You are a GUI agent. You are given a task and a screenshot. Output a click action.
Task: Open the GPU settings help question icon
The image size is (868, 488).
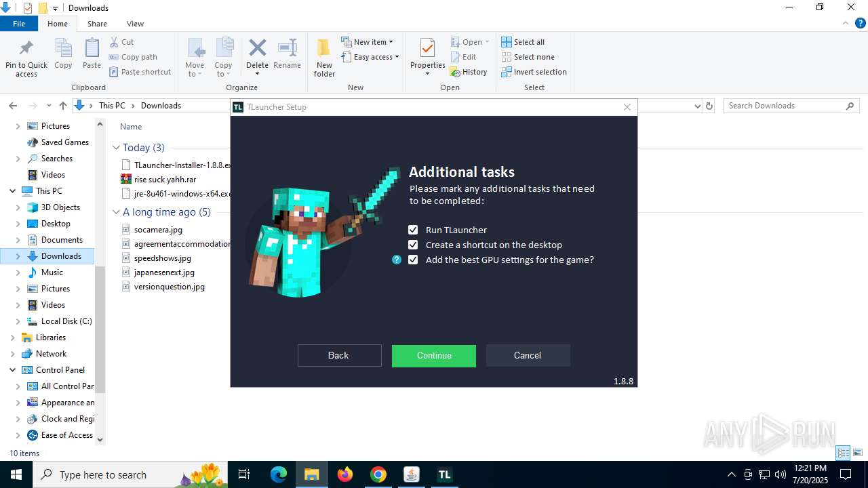coord(397,260)
